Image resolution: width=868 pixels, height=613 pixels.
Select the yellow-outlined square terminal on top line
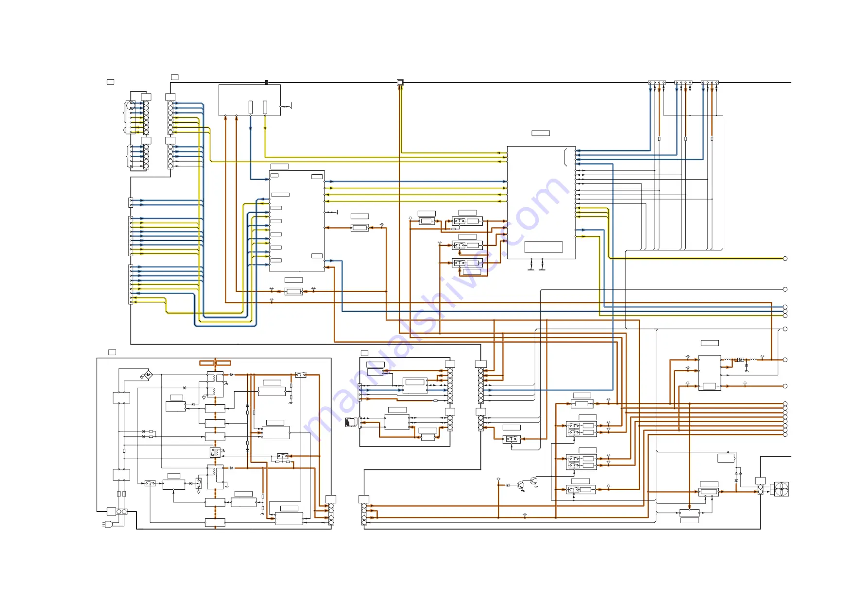(x=400, y=83)
